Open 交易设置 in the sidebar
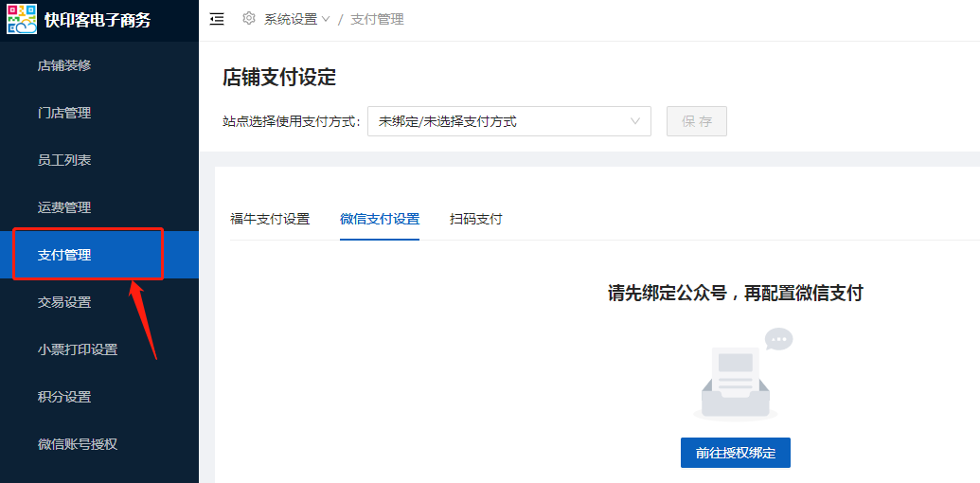The width and height of the screenshot is (980, 483). pyautogui.click(x=64, y=302)
